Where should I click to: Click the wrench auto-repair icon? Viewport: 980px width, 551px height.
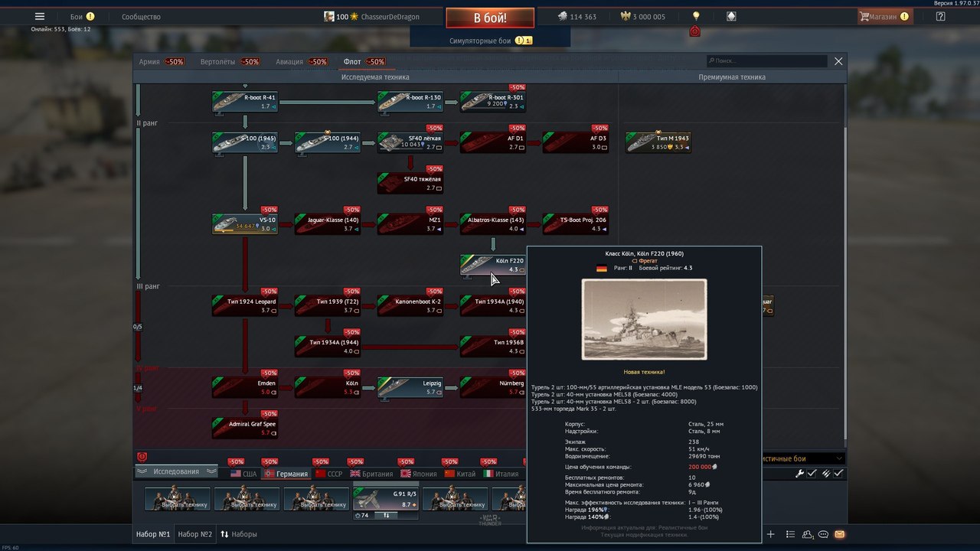pyautogui.click(x=799, y=474)
